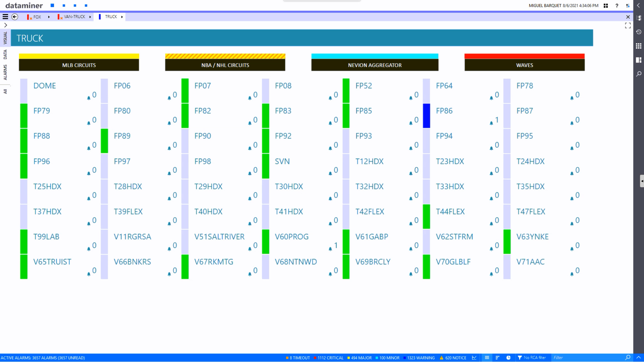This screenshot has height=362, width=644.
Task: Open the V71AAC truck link
Action: 531,262
